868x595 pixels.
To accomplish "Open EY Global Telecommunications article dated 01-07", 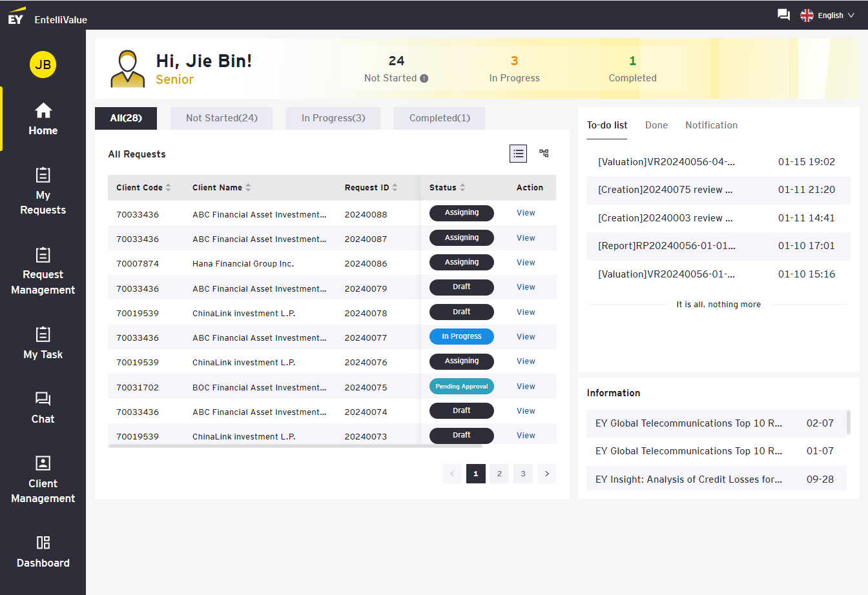I will pyautogui.click(x=716, y=451).
